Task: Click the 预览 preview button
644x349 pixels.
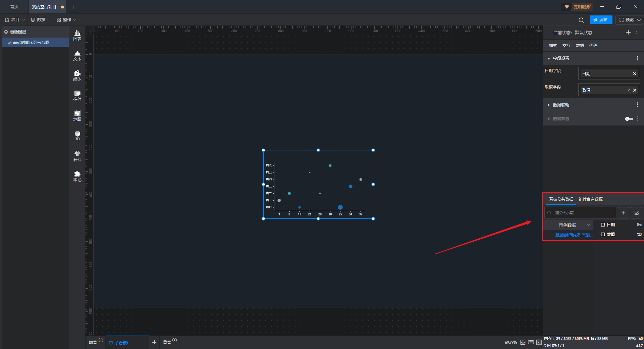Action: point(626,20)
